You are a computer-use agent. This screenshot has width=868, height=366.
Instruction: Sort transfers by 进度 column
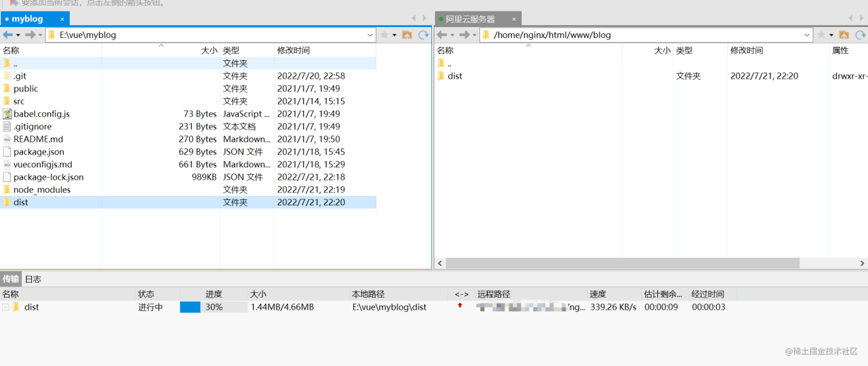214,294
